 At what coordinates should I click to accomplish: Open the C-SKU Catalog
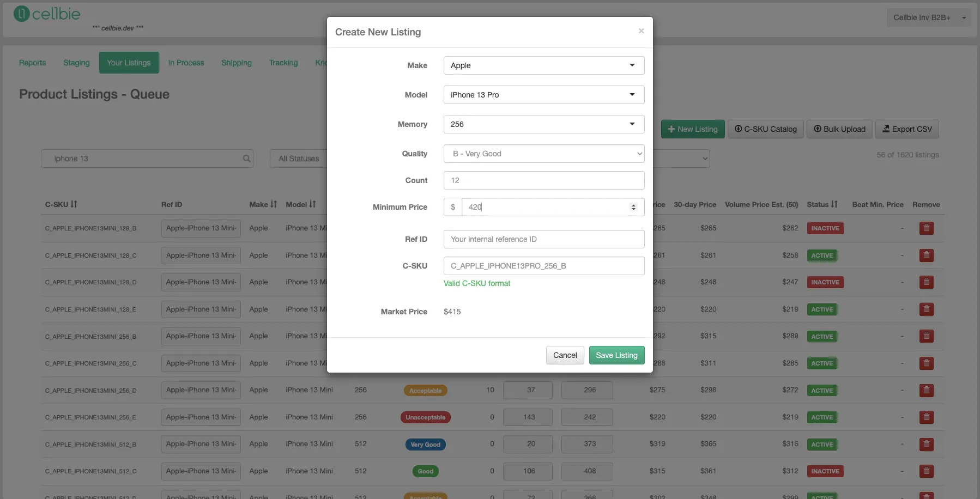765,129
